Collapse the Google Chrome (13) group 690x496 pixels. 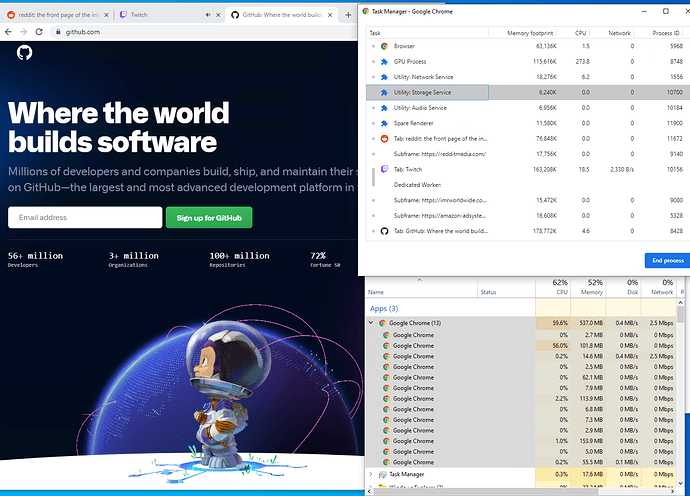pyautogui.click(x=371, y=323)
